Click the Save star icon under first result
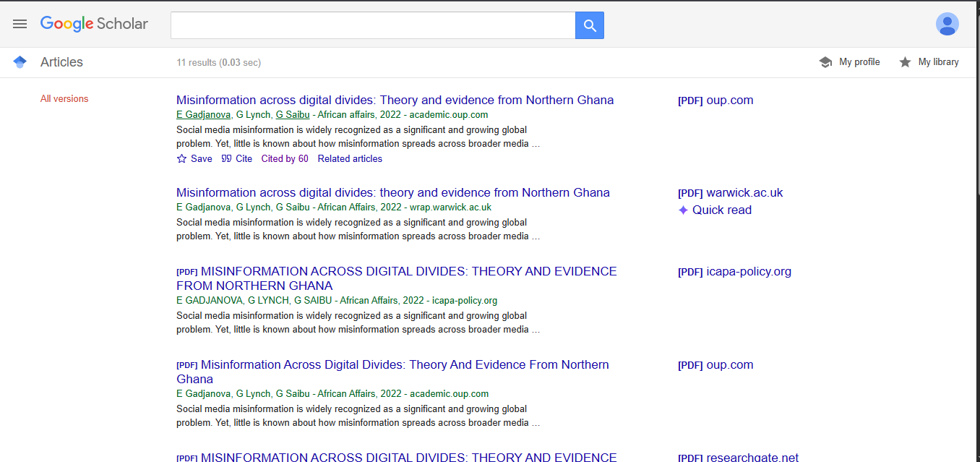The image size is (980, 462). pos(181,158)
